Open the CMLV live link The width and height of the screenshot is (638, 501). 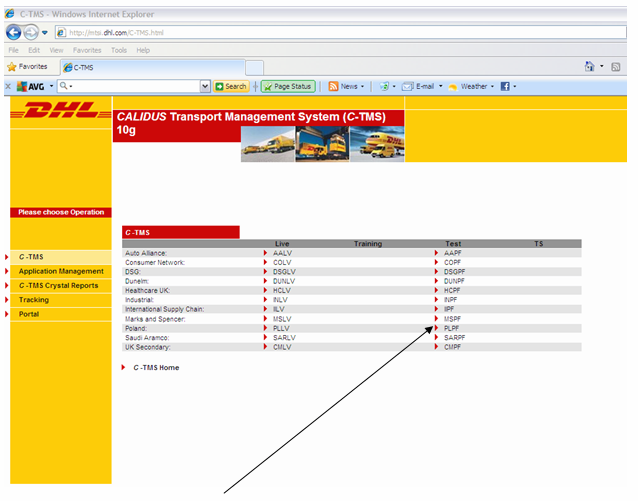pos(282,347)
